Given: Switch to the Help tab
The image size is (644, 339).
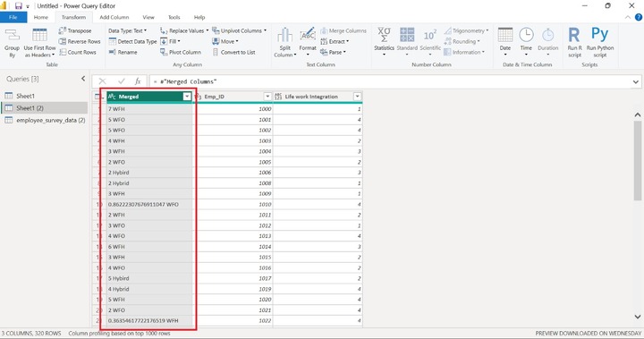Looking at the screenshot, I should pos(199,17).
